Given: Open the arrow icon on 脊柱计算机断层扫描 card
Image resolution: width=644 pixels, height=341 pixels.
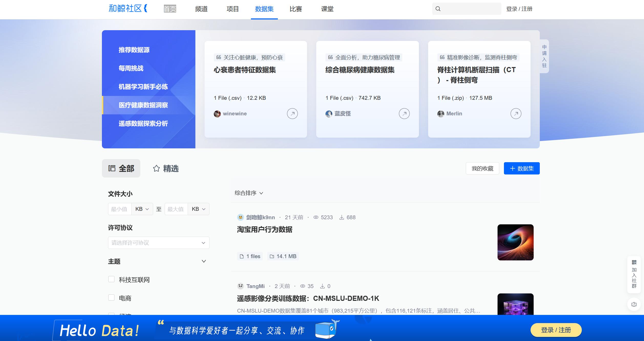Looking at the screenshot, I should coord(516,114).
